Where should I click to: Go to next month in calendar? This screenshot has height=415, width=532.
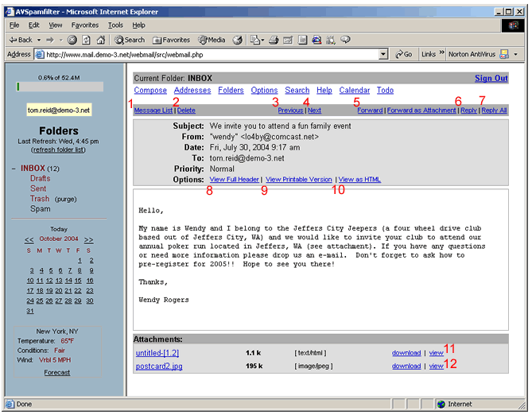(88, 239)
